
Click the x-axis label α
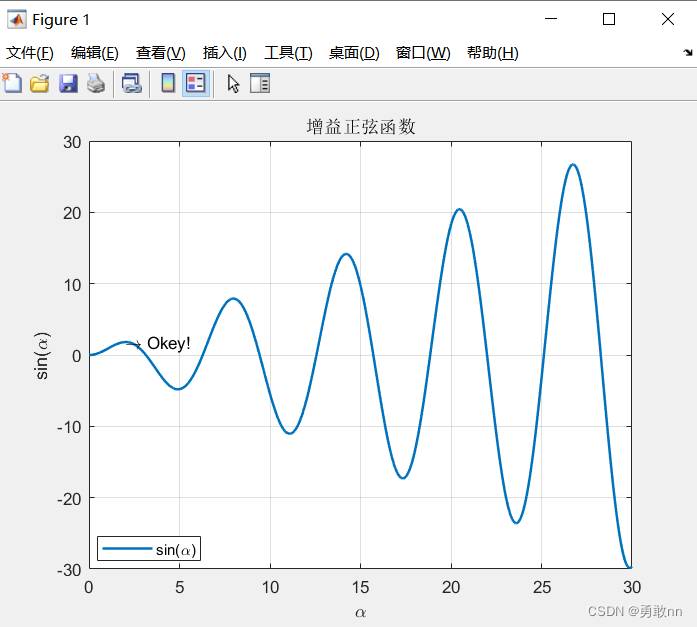tap(361, 613)
